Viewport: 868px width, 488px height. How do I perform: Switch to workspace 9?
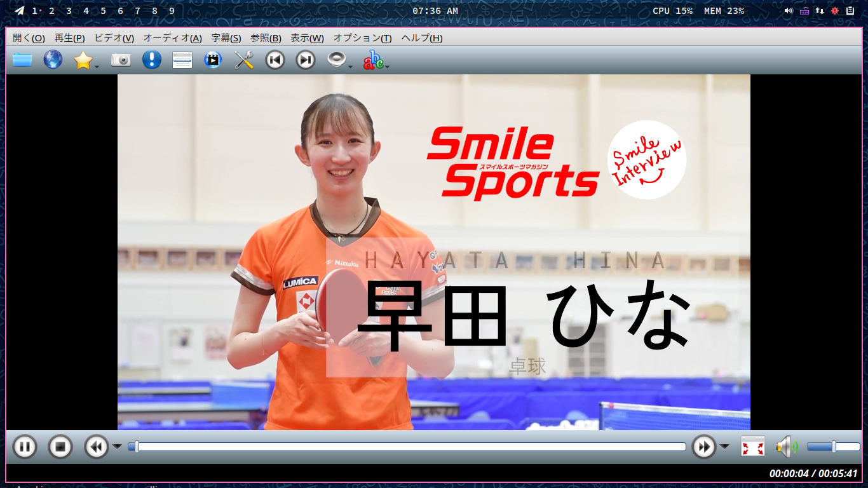[x=172, y=11]
